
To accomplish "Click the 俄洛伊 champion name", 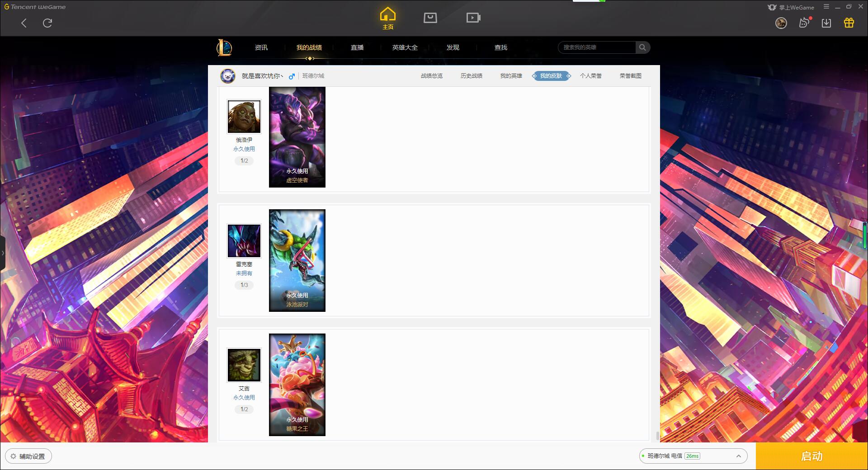I will (244, 140).
